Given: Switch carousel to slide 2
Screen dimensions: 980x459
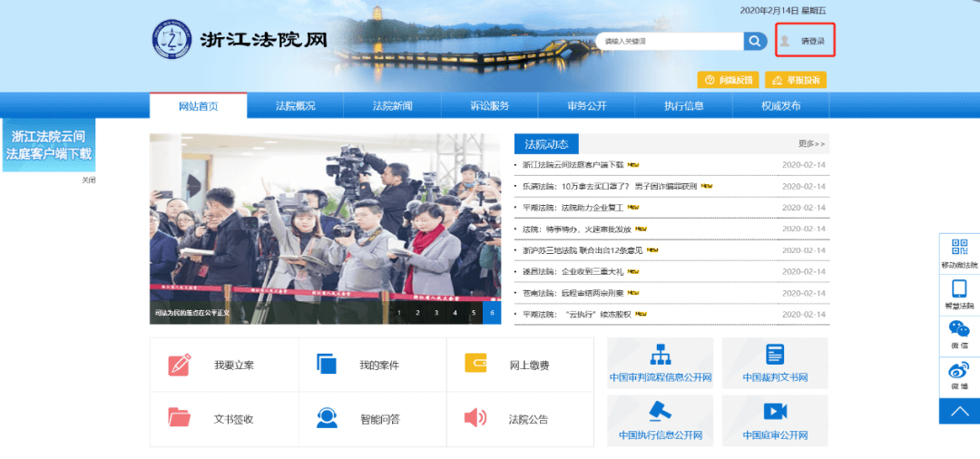Looking at the screenshot, I should pos(417,312).
